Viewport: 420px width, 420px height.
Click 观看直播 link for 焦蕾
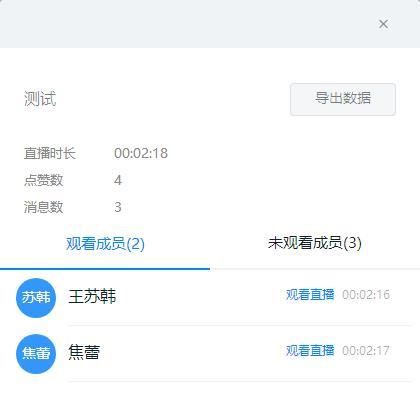[x=310, y=351]
